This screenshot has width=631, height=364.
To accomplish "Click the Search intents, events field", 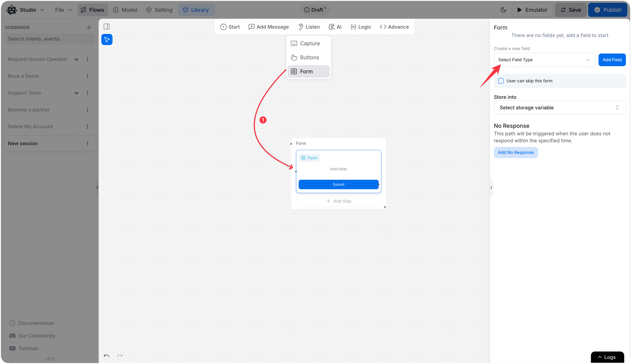I will (x=50, y=39).
